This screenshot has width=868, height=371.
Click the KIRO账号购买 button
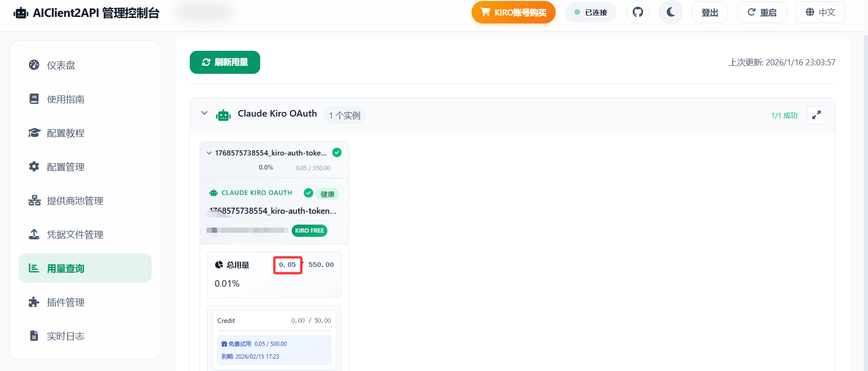point(513,12)
